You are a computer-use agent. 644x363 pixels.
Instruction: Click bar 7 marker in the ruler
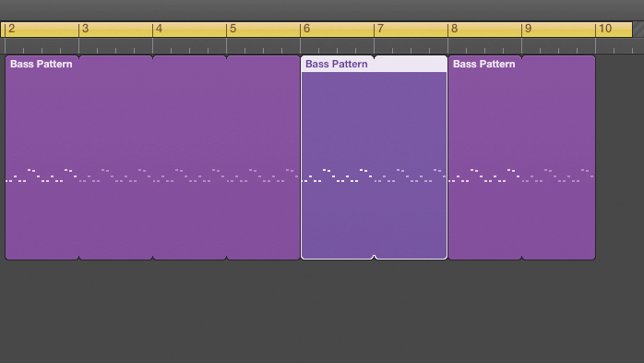tap(381, 29)
